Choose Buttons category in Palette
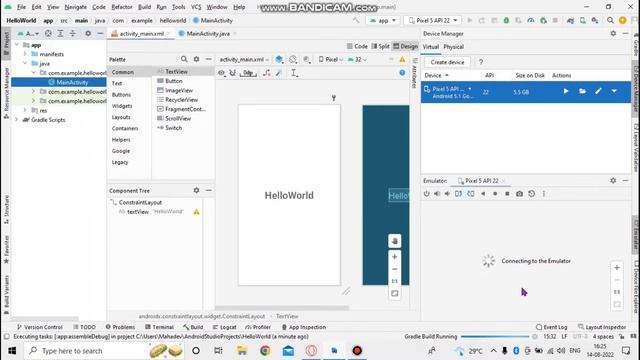Image resolution: width=640 pixels, height=360 pixels. coord(121,95)
